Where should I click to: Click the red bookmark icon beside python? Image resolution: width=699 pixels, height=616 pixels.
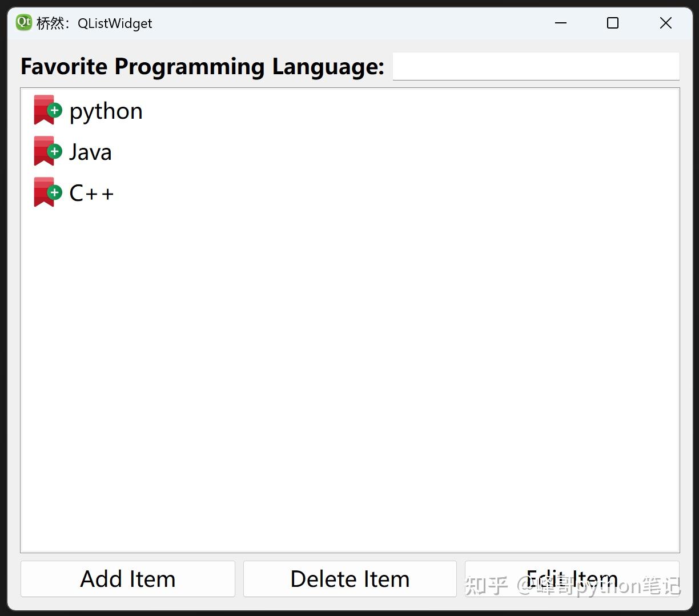coord(42,110)
